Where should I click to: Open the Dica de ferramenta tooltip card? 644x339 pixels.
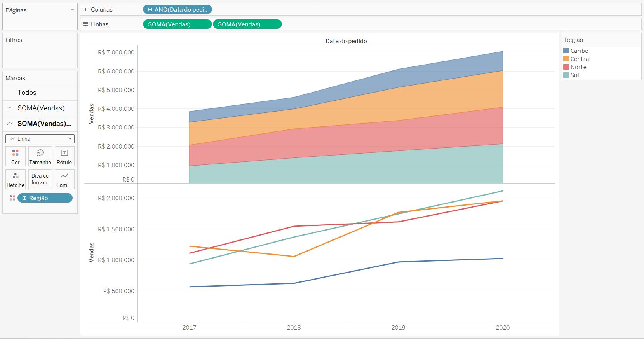[x=40, y=179]
